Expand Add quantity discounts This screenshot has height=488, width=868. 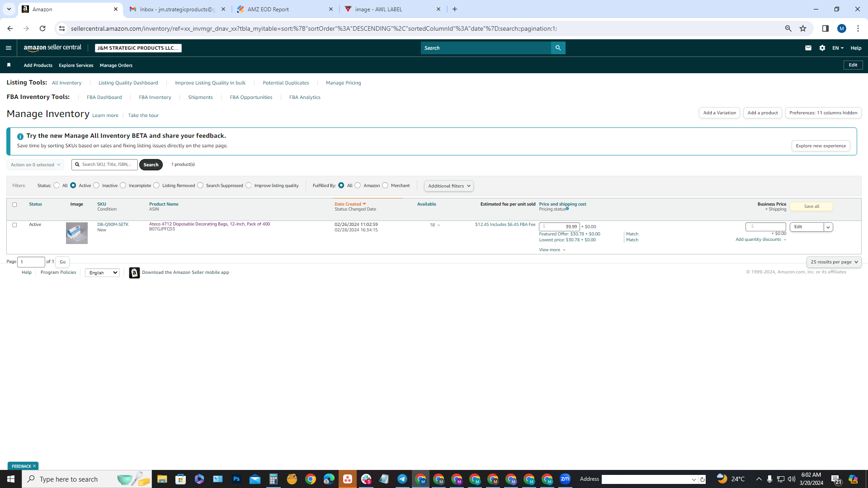click(x=761, y=239)
